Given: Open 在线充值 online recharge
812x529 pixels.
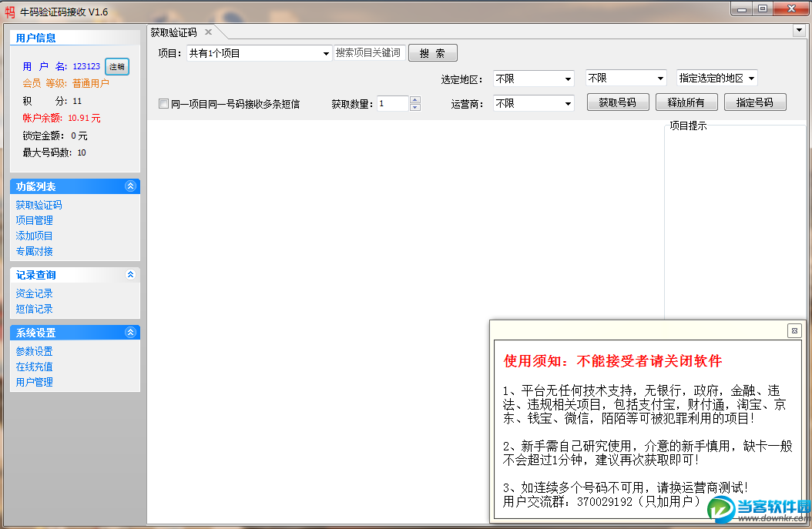Looking at the screenshot, I should point(33,366).
